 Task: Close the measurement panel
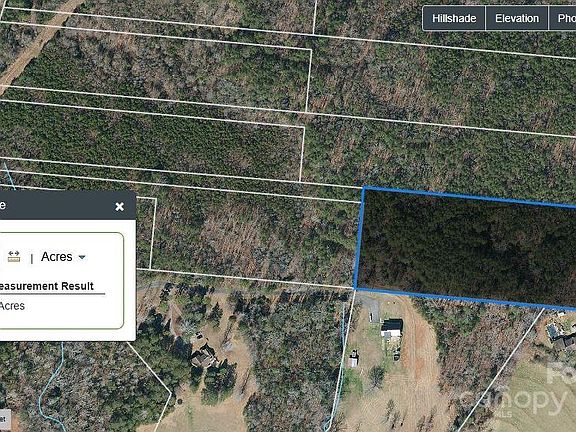click(x=119, y=206)
